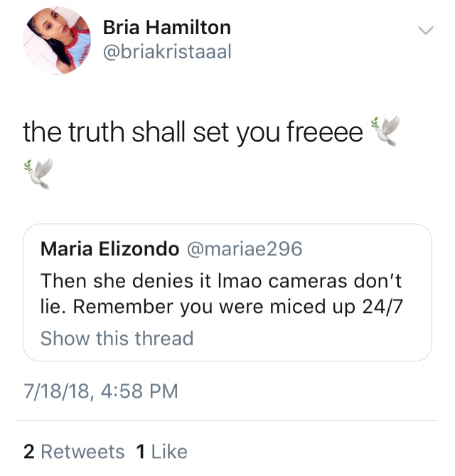Expand the tweet options chevron
This screenshot has height=476, width=455.
click(x=426, y=31)
